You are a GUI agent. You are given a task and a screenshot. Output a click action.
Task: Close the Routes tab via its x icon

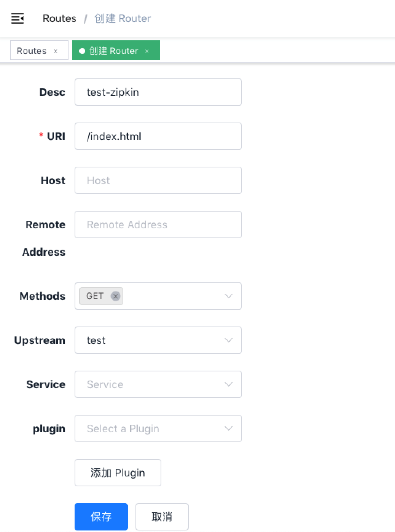56,51
